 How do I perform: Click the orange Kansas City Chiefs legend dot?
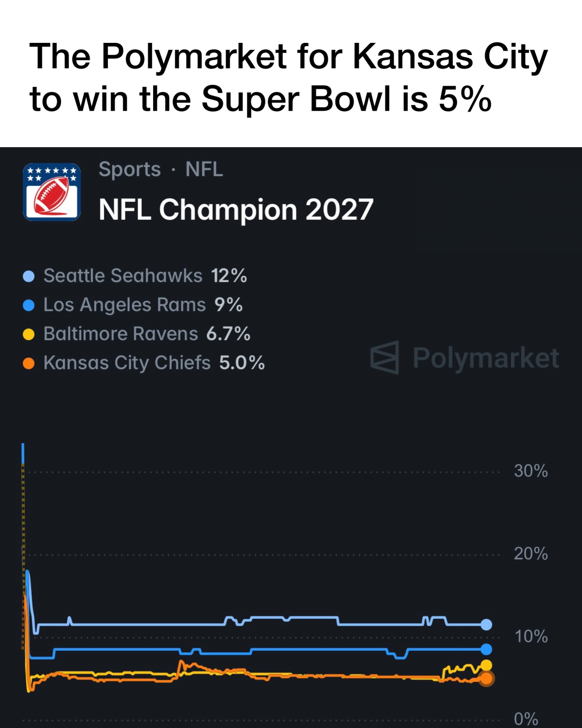(29, 363)
